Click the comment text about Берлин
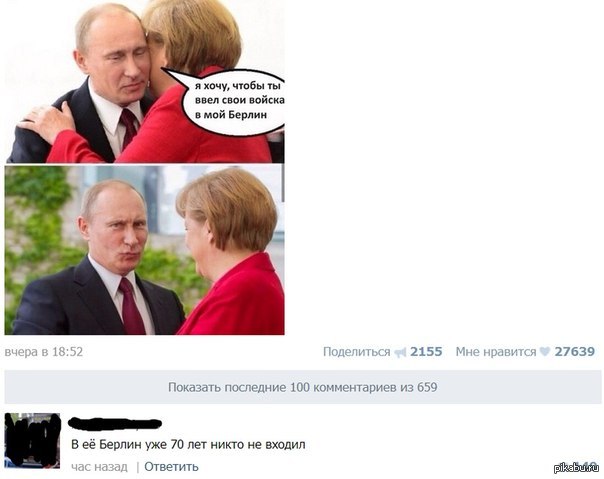 188,444
